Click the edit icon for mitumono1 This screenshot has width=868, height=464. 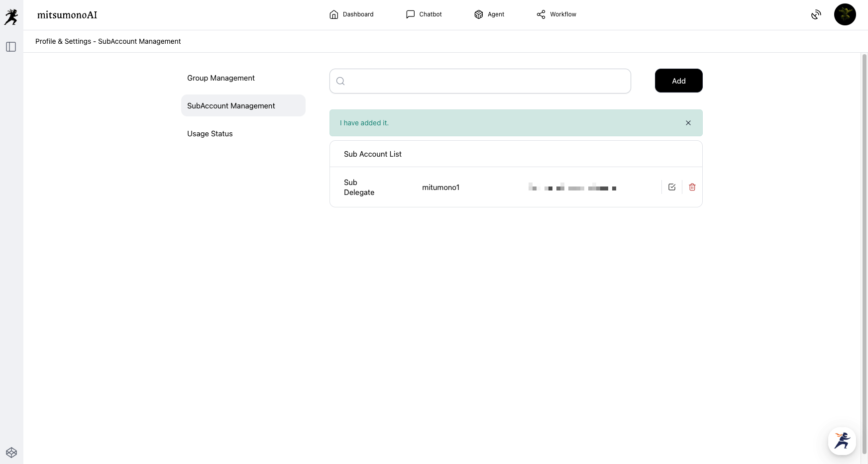point(672,187)
